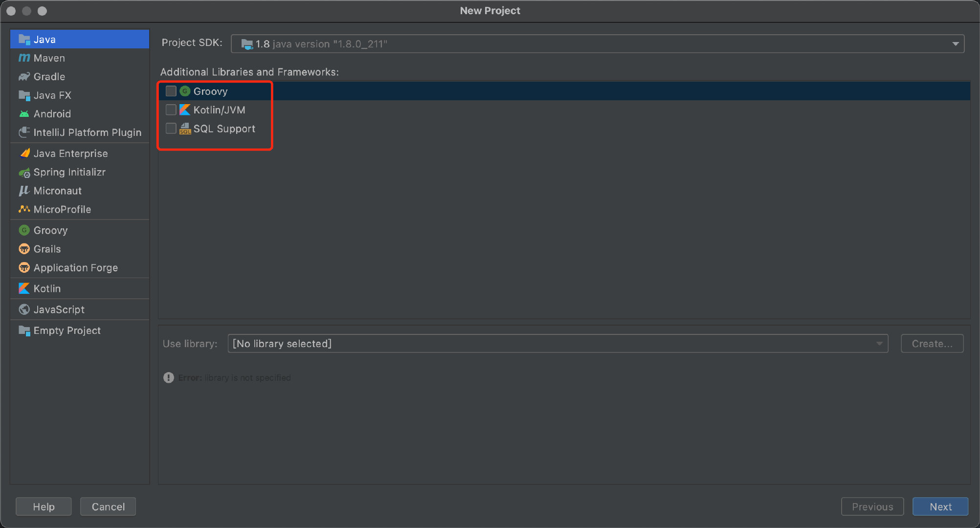Click the Help button
The height and width of the screenshot is (528, 980).
coord(44,507)
